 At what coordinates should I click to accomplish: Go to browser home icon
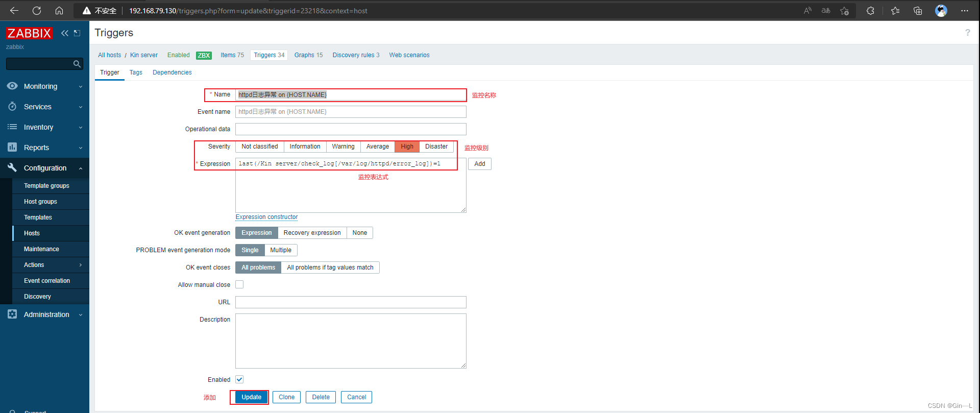(59, 11)
